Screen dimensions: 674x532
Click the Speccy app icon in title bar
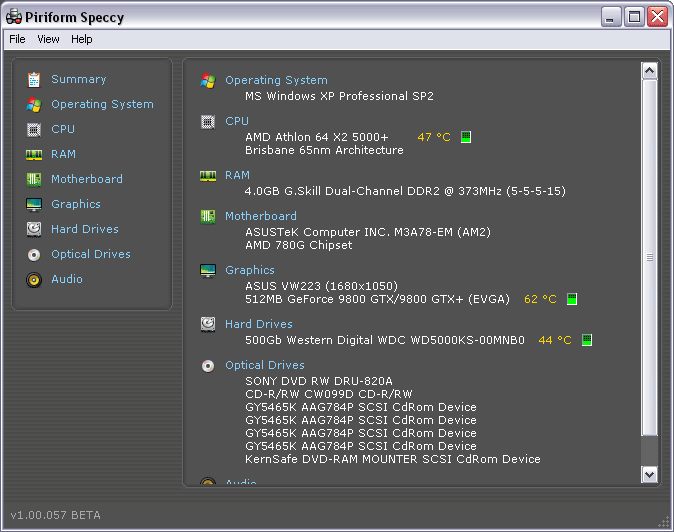coord(14,17)
